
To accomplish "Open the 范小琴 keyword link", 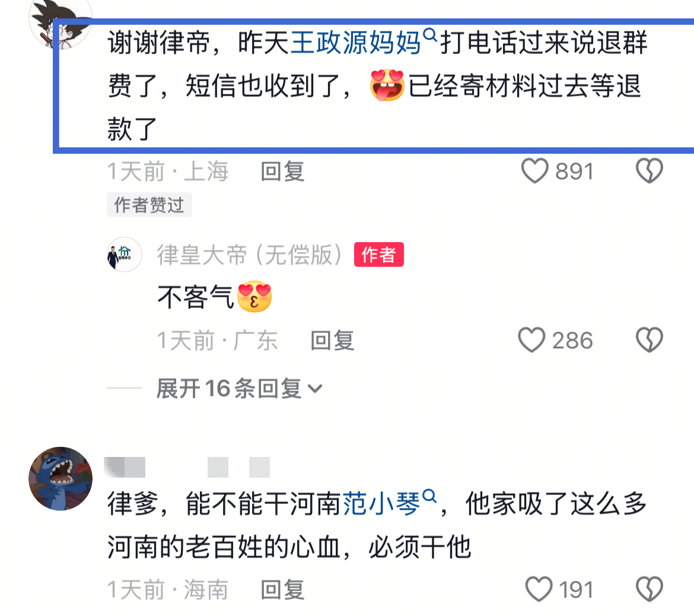I will click(381, 504).
